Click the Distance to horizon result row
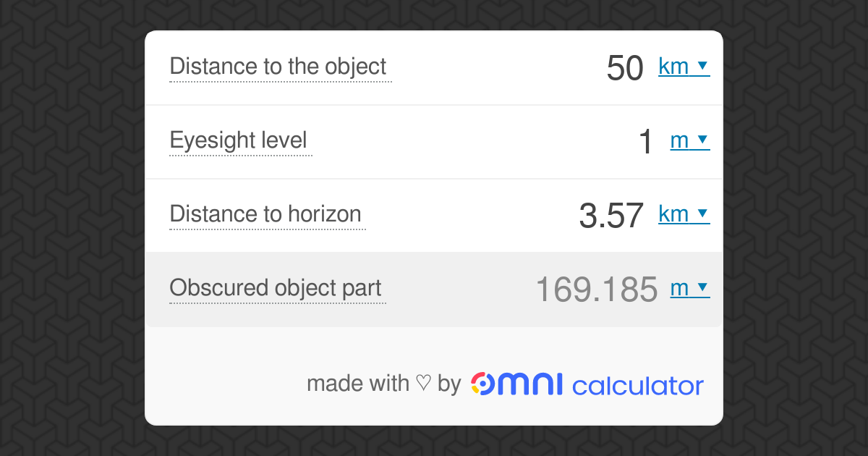 pyautogui.click(x=434, y=214)
